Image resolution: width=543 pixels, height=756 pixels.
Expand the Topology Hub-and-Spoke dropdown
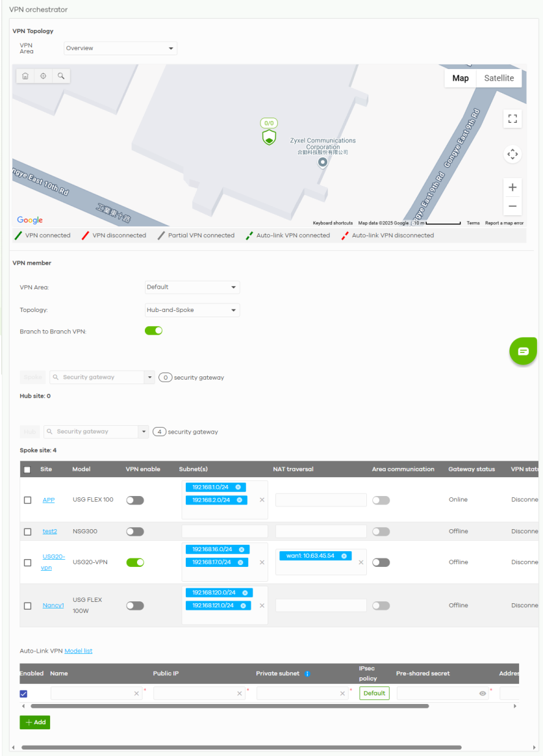tap(192, 311)
